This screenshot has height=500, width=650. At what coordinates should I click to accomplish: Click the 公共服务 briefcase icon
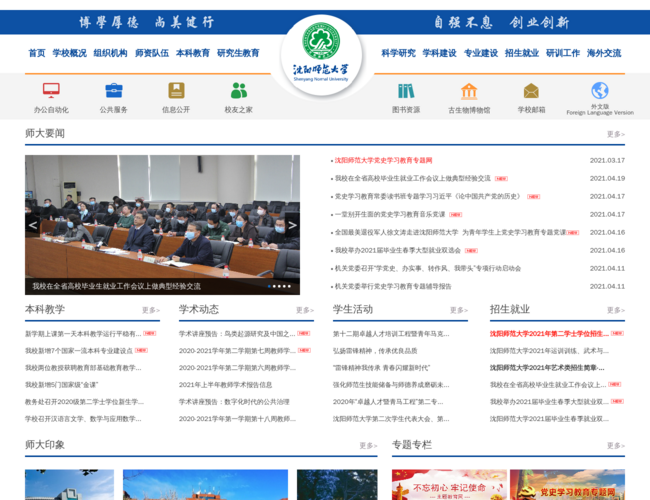coord(114,90)
